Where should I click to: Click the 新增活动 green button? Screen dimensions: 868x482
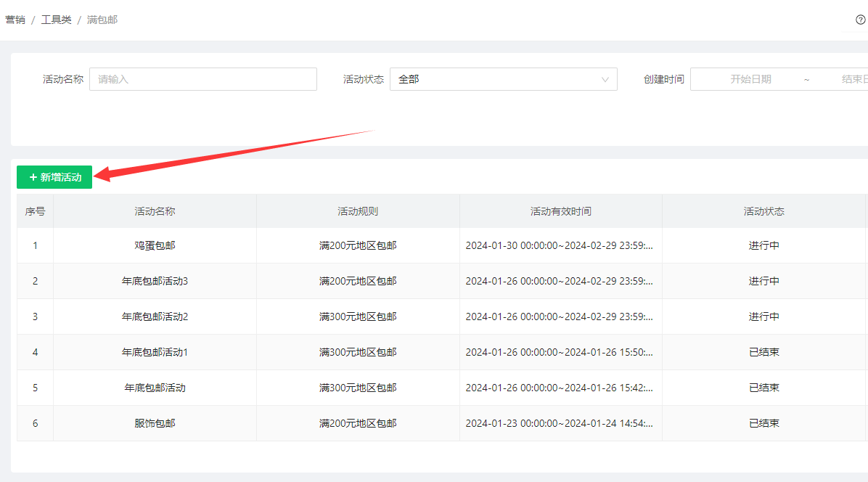pyautogui.click(x=54, y=177)
